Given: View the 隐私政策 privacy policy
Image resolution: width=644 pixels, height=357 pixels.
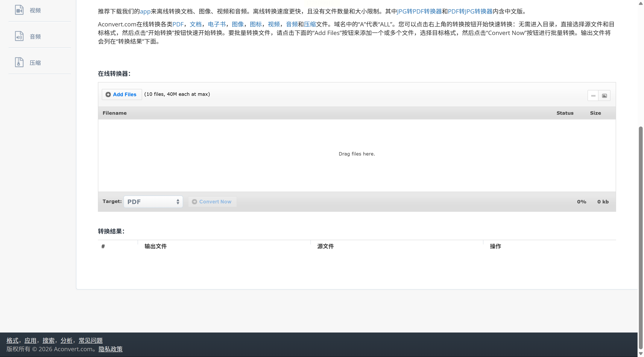Looking at the screenshot, I should (x=110, y=349).
